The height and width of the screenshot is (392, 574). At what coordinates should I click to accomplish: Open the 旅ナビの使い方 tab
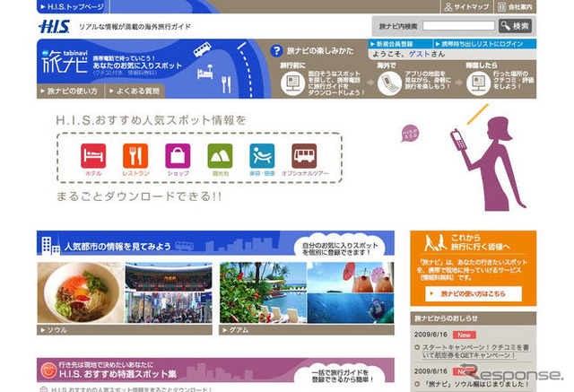[70, 91]
